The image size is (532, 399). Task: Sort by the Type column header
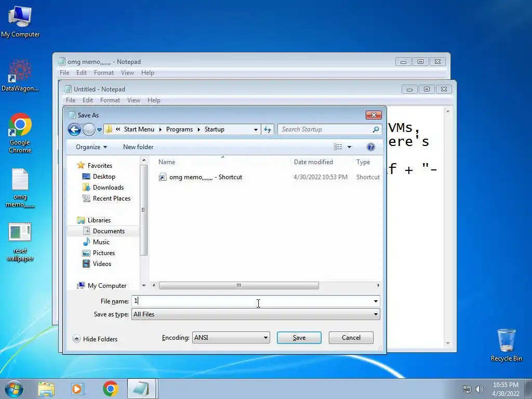coord(363,162)
